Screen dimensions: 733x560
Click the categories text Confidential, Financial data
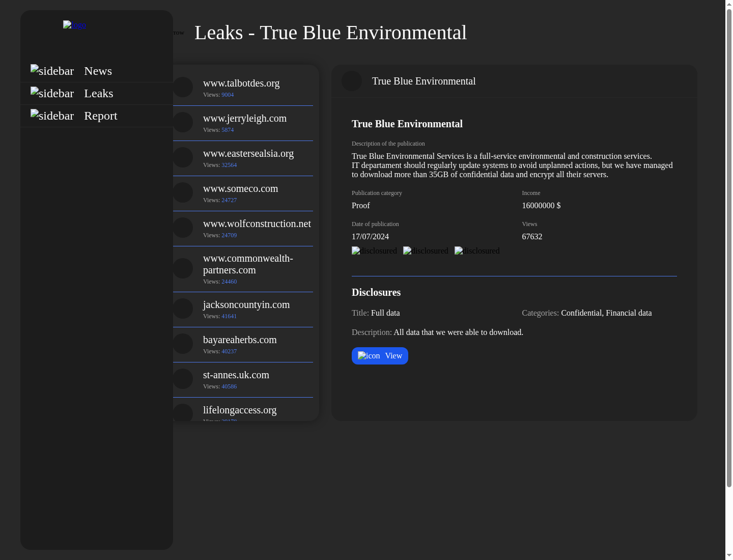click(606, 313)
